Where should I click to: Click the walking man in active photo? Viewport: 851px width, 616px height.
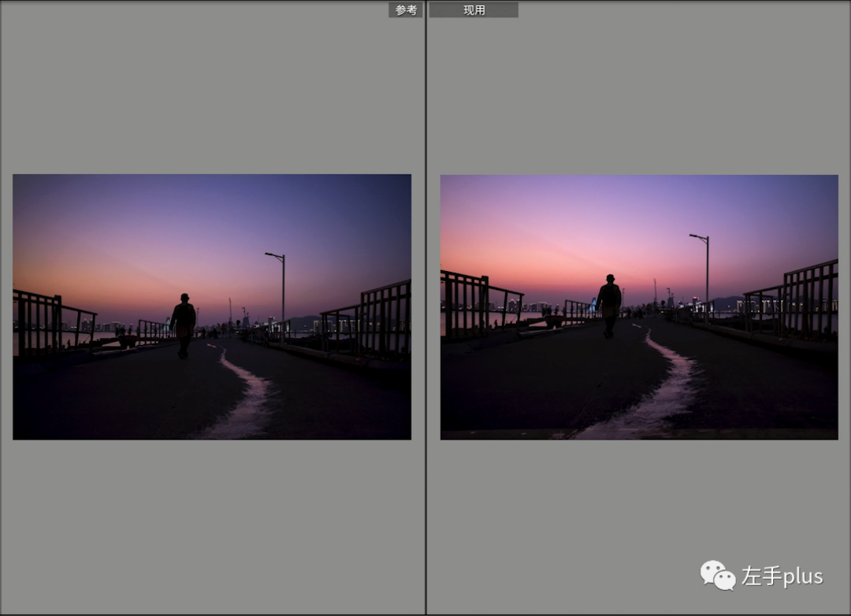point(609,306)
